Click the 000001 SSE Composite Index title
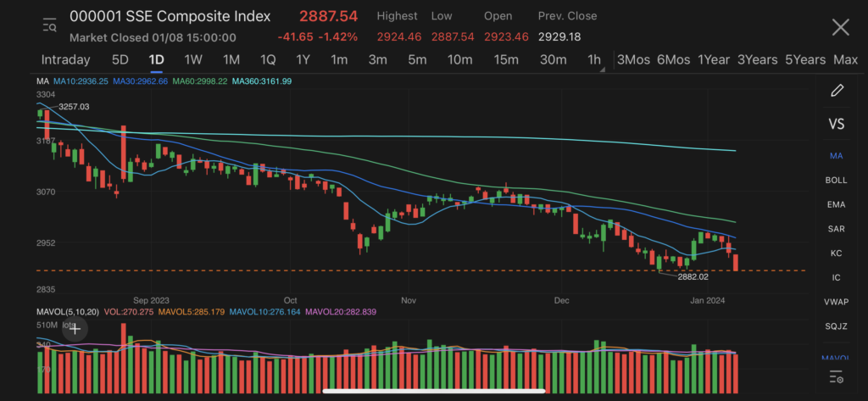This screenshot has width=868, height=401. [170, 17]
